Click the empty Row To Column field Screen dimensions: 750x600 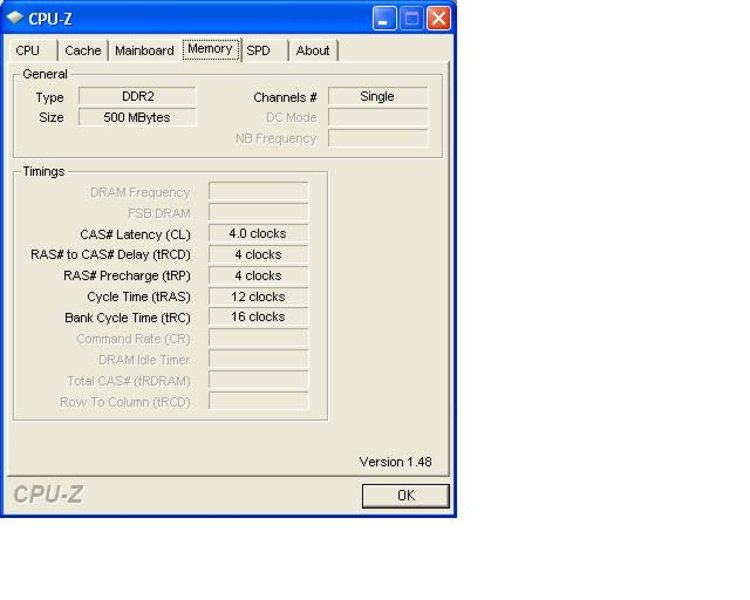[258, 401]
